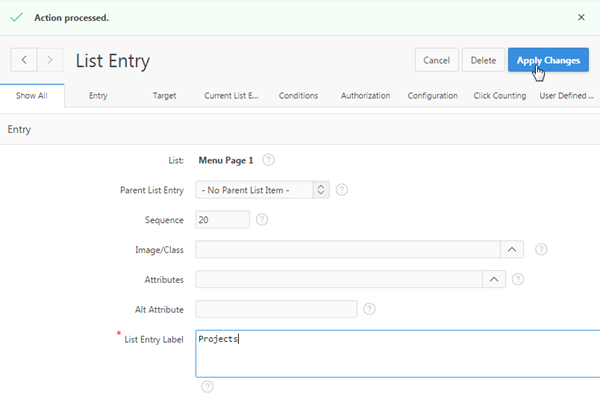Open the Click Counting tab

(x=499, y=95)
